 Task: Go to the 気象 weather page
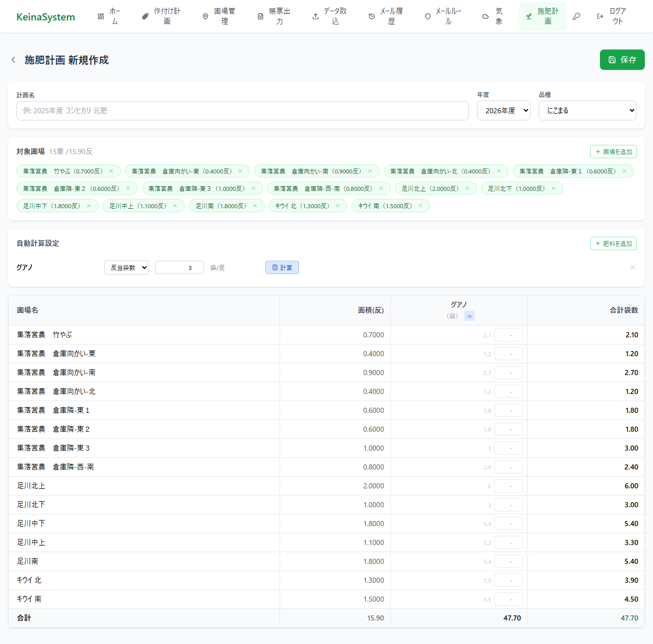[493, 16]
